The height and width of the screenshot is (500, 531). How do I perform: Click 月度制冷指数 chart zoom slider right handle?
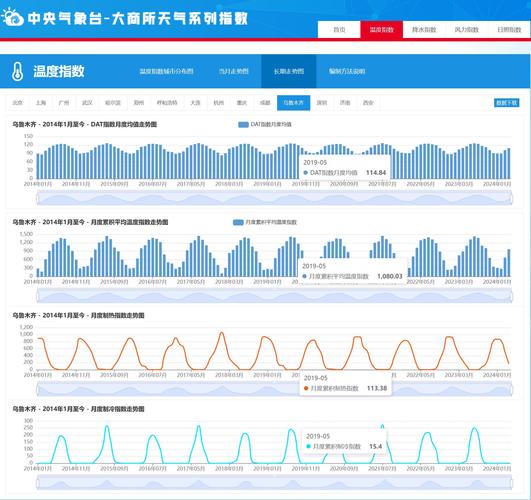[511, 482]
